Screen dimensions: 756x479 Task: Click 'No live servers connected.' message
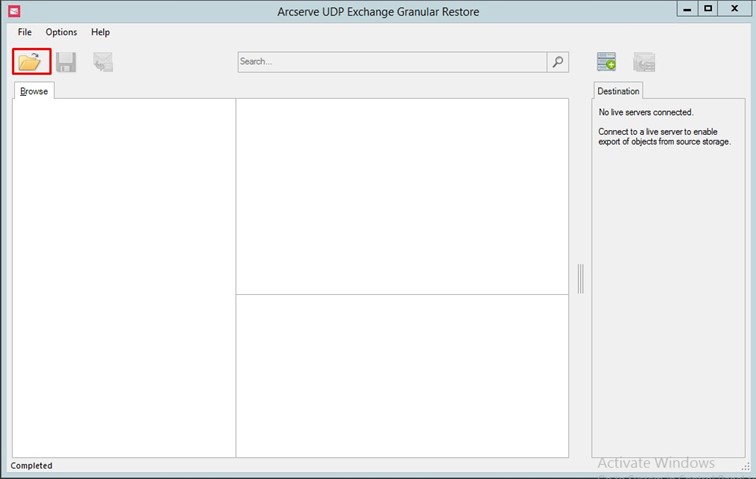[646, 112]
